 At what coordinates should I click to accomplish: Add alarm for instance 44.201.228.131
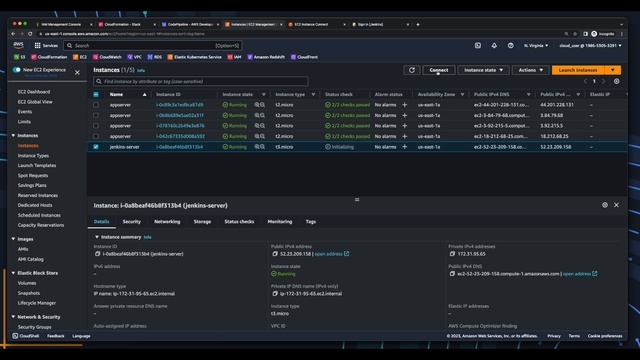404,105
